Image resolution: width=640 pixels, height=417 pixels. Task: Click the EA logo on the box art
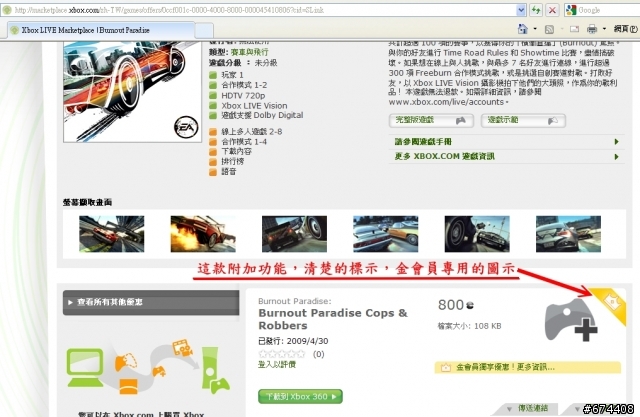click(x=186, y=127)
